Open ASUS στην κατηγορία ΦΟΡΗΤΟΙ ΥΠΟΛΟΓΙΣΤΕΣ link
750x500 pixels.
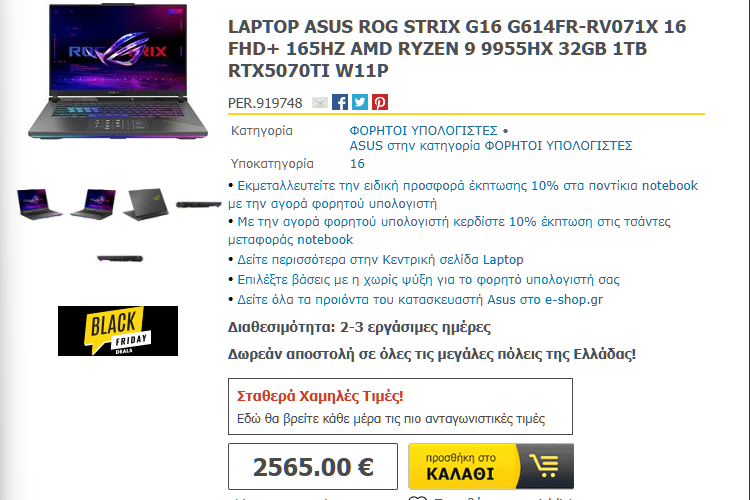point(491,145)
